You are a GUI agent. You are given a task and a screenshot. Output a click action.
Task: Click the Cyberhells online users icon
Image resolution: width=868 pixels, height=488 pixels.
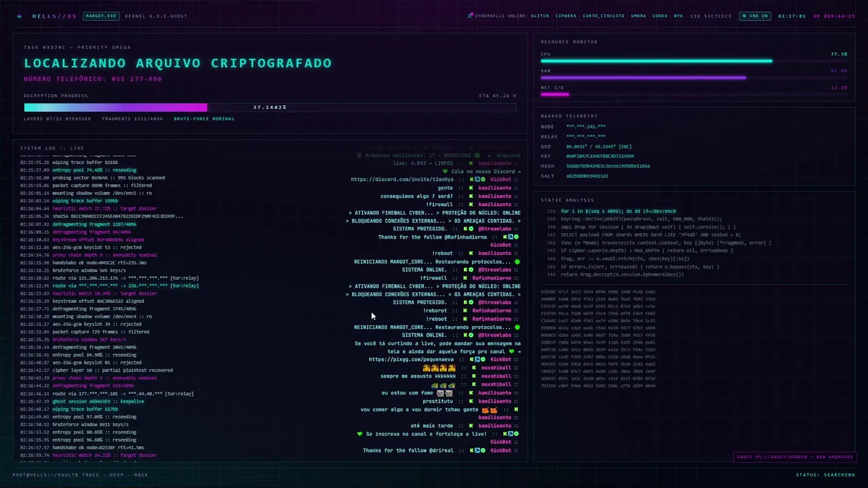pos(471,16)
